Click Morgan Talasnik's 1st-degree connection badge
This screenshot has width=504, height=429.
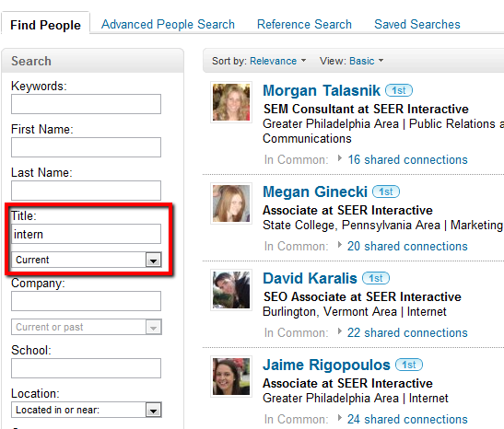tap(399, 90)
